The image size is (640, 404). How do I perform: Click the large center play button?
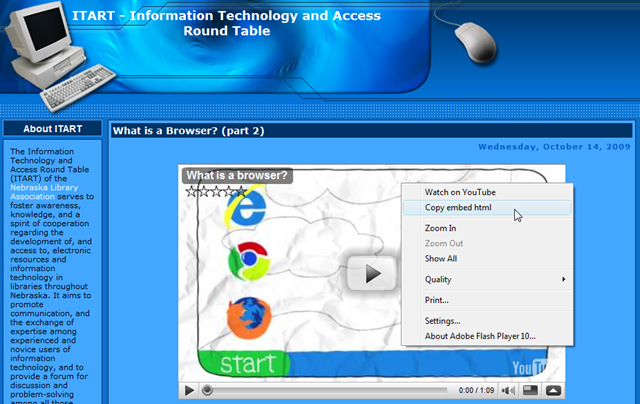[372, 273]
